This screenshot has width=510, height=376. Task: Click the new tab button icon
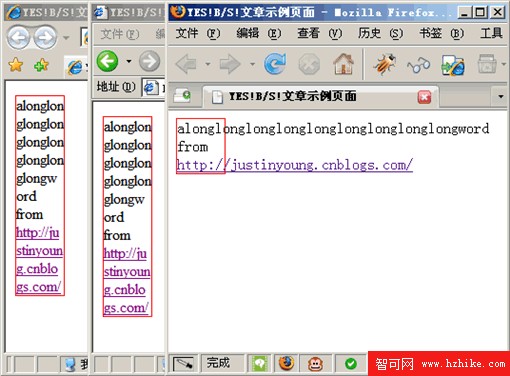click(x=182, y=96)
